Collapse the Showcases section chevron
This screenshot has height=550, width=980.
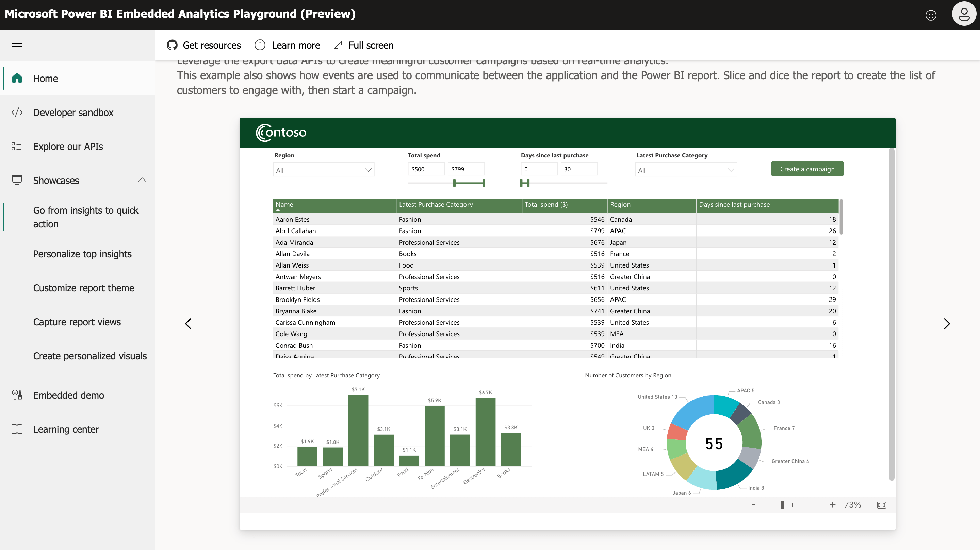coord(142,180)
